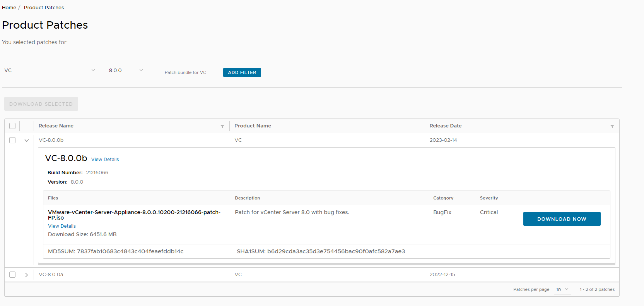The width and height of the screenshot is (644, 306).
Task: Expand the VC-8.0.0a row details
Action: click(x=27, y=275)
